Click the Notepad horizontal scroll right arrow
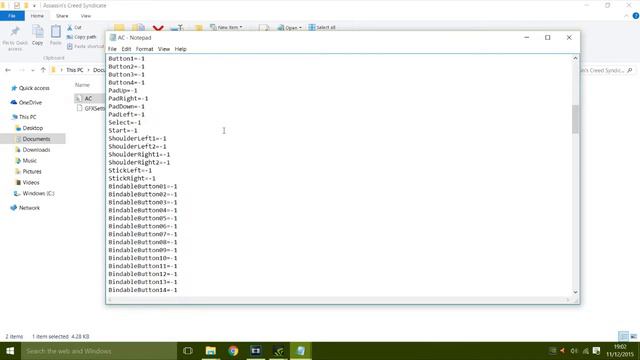 (x=568, y=300)
